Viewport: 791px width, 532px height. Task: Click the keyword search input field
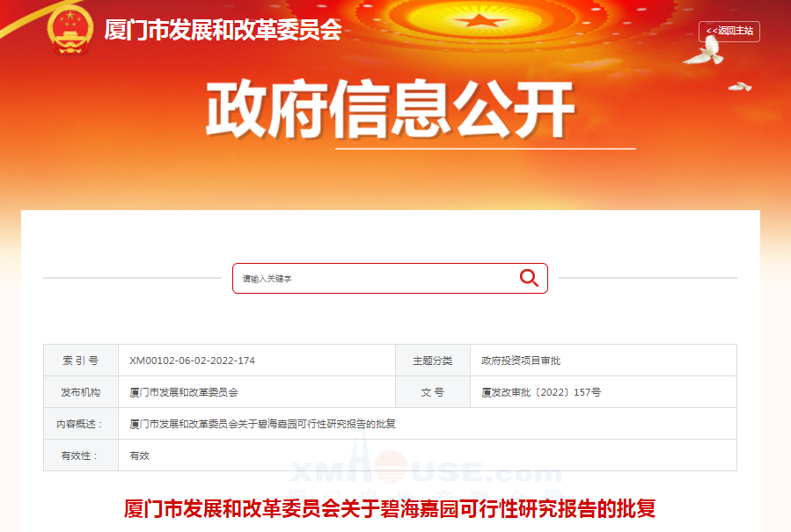coord(390,279)
